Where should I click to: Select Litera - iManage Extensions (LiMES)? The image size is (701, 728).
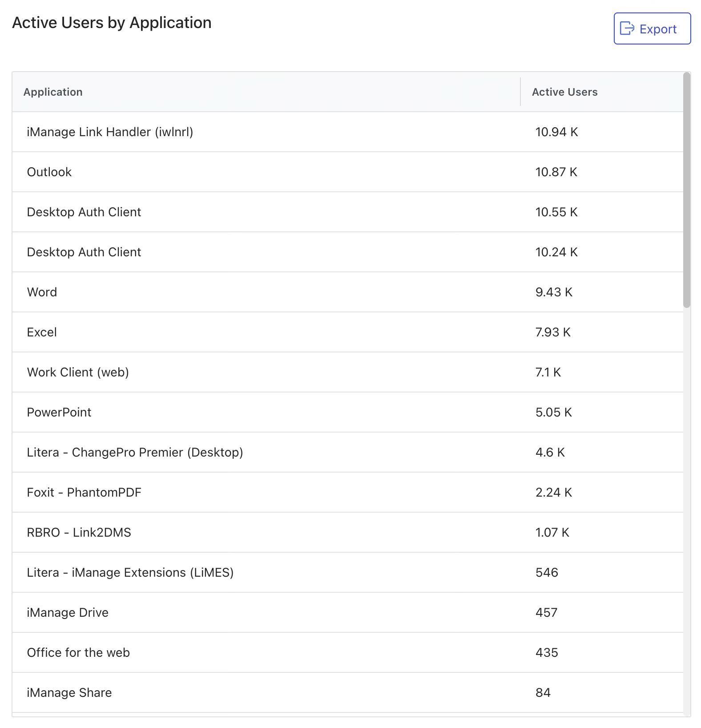pyautogui.click(x=130, y=573)
